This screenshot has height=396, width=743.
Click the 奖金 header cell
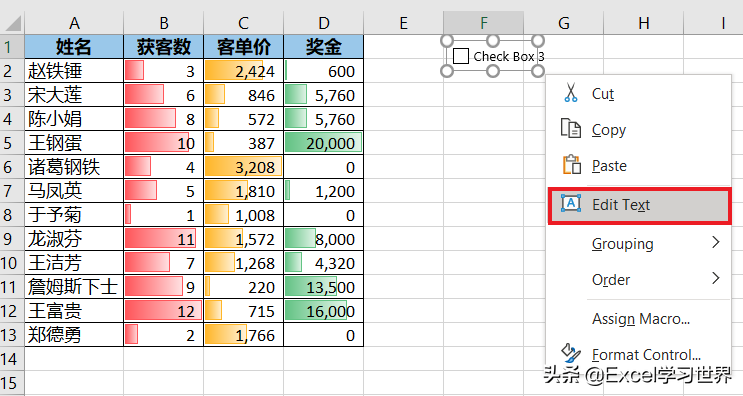tap(324, 46)
